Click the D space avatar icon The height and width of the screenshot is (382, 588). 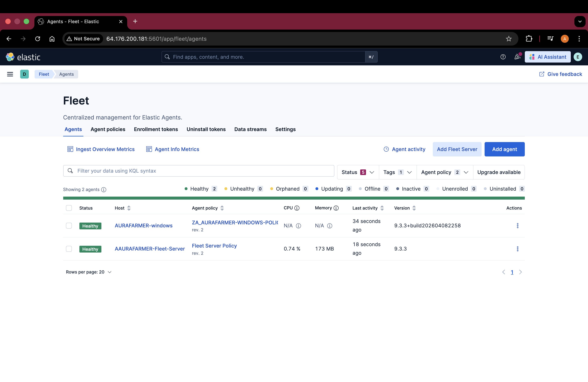[24, 74]
